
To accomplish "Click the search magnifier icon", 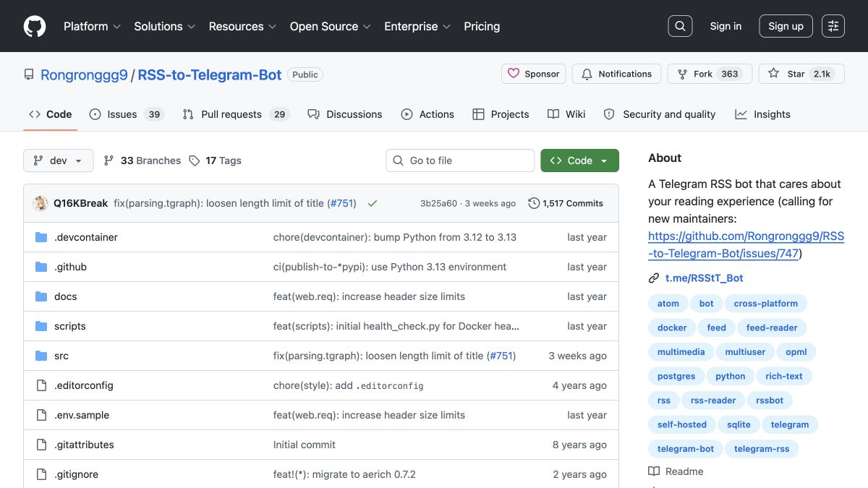I will 680,26.
